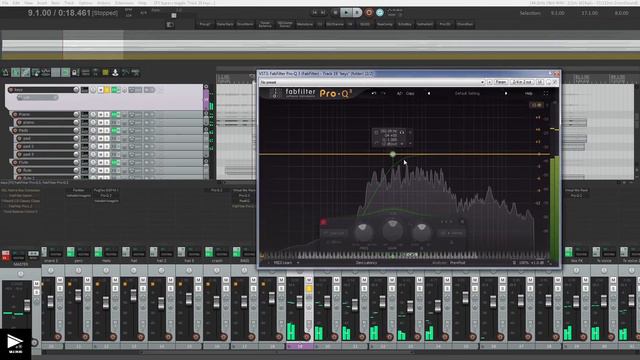Mute the Piano folder track

[100, 115]
